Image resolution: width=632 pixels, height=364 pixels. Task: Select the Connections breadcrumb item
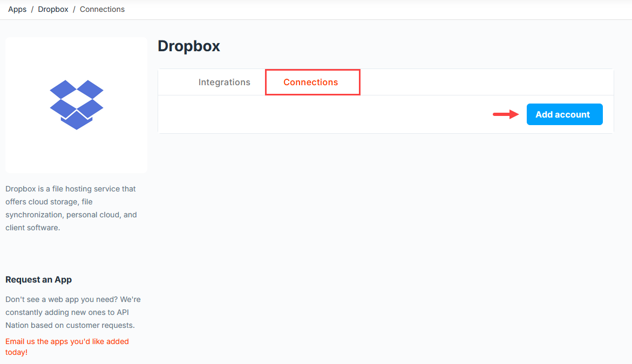click(x=102, y=9)
